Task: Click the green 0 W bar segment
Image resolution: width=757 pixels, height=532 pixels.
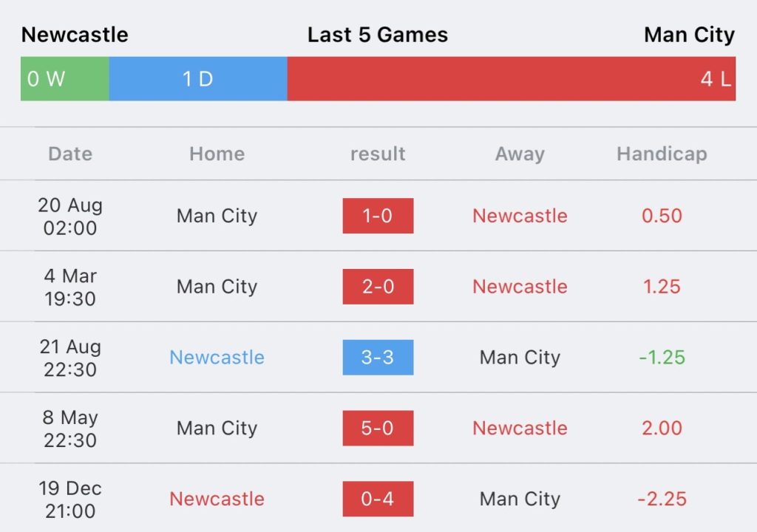Action: click(x=65, y=78)
